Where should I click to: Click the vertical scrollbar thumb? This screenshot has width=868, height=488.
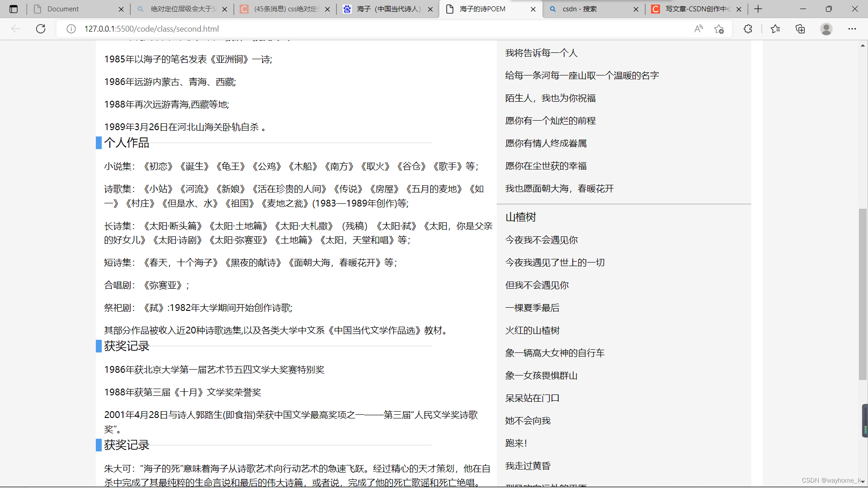click(x=863, y=294)
